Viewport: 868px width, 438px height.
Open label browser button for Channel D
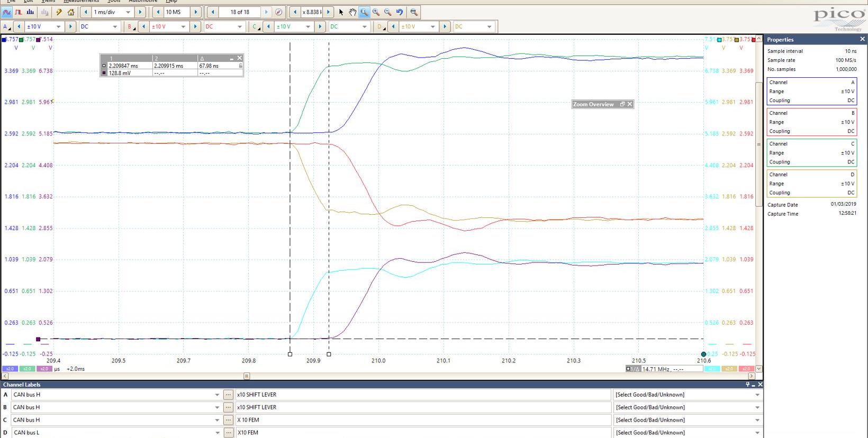[x=228, y=433]
